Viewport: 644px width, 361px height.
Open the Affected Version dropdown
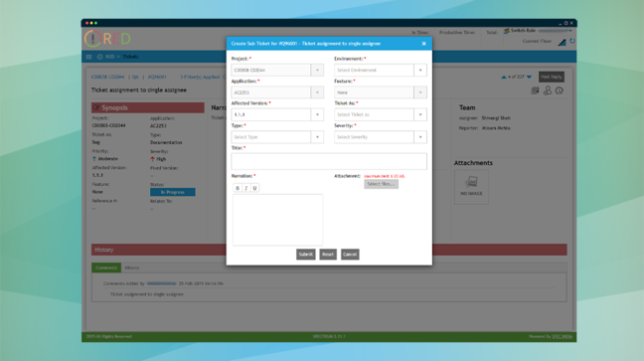277,114
